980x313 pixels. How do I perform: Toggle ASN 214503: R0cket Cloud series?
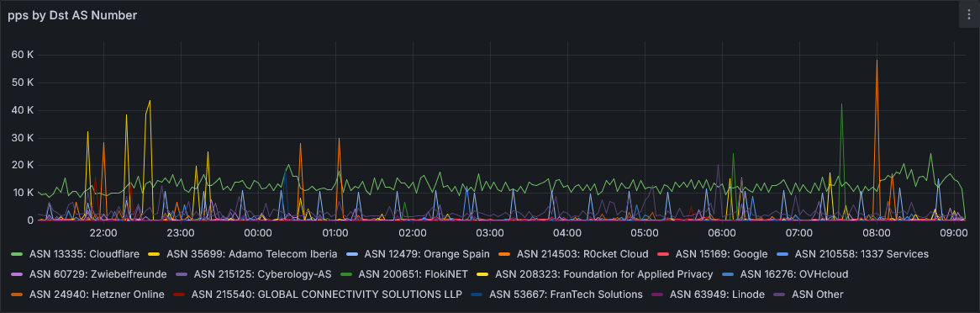pos(582,254)
